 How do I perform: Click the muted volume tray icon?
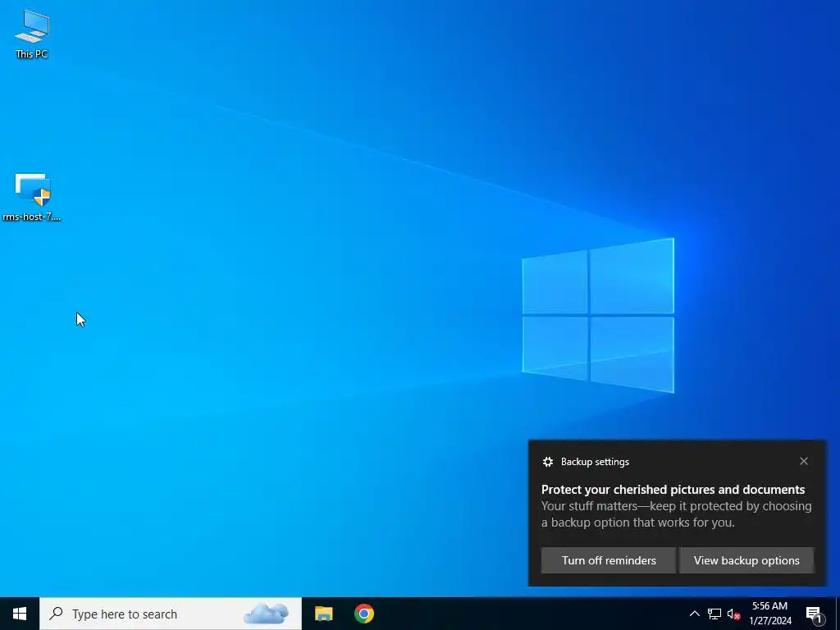(733, 614)
